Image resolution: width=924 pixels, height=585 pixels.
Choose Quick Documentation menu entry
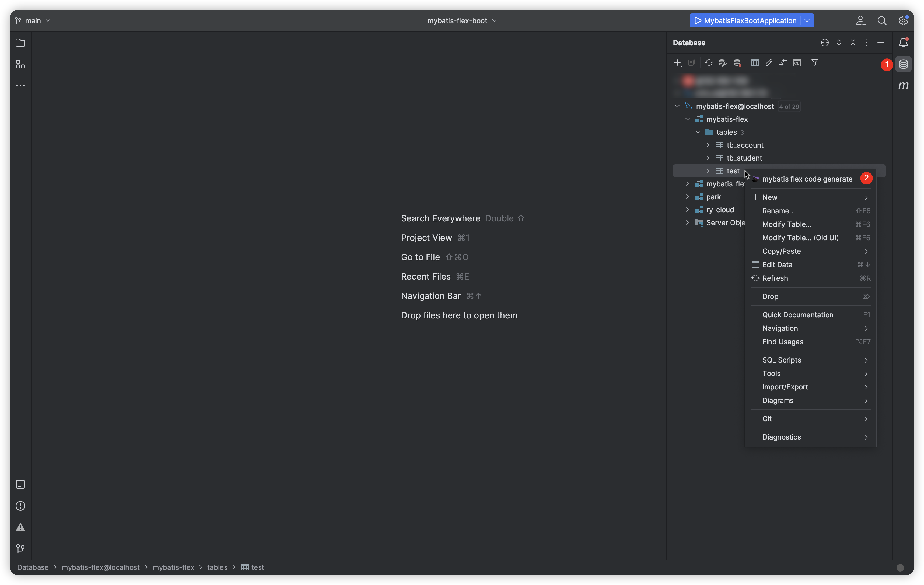pyautogui.click(x=810, y=315)
